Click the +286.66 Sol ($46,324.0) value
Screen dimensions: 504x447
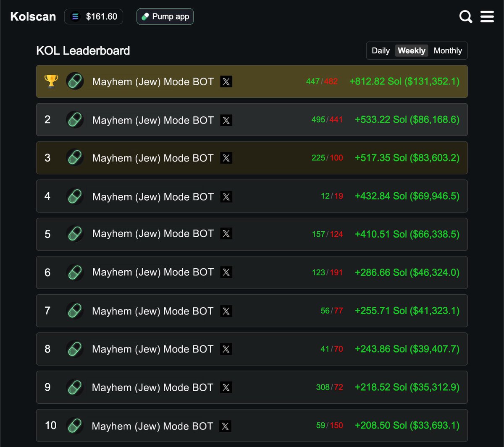pyautogui.click(x=407, y=272)
